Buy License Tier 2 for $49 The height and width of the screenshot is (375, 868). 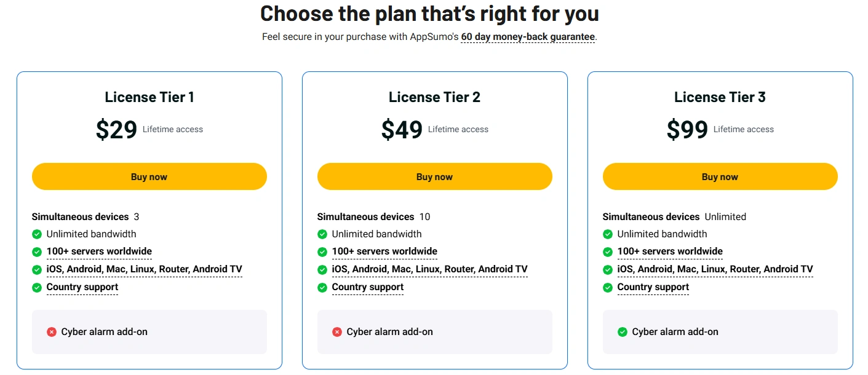[435, 176]
